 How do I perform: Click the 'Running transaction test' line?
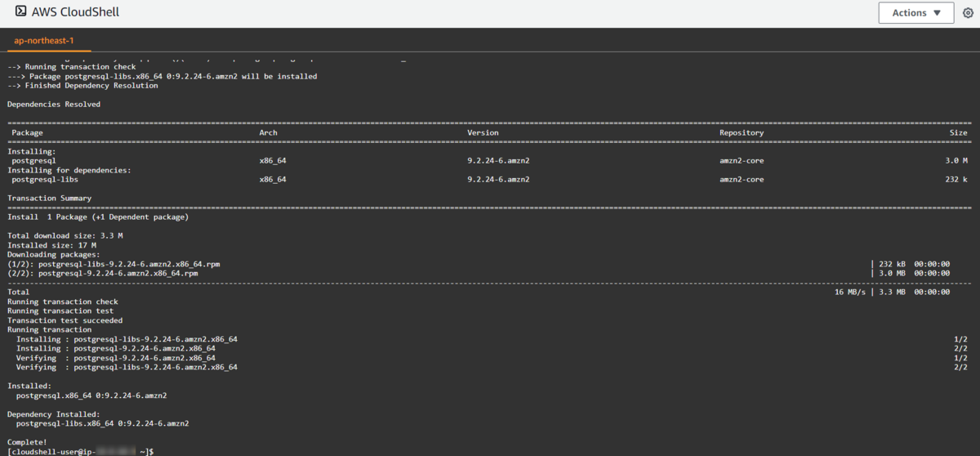(61, 311)
